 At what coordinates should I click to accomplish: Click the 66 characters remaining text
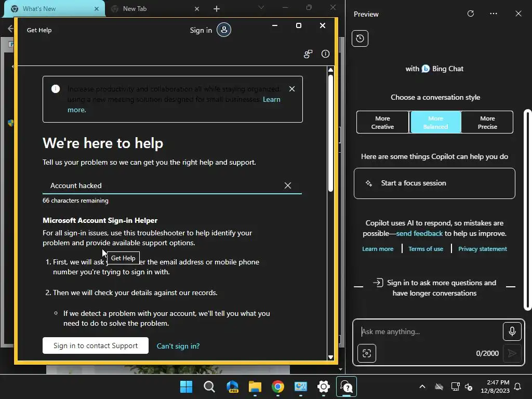point(76,201)
